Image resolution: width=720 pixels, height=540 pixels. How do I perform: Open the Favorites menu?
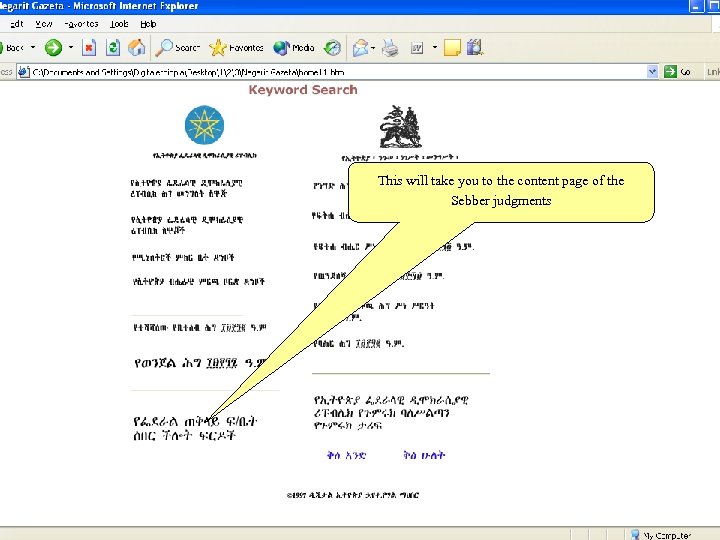point(81,24)
